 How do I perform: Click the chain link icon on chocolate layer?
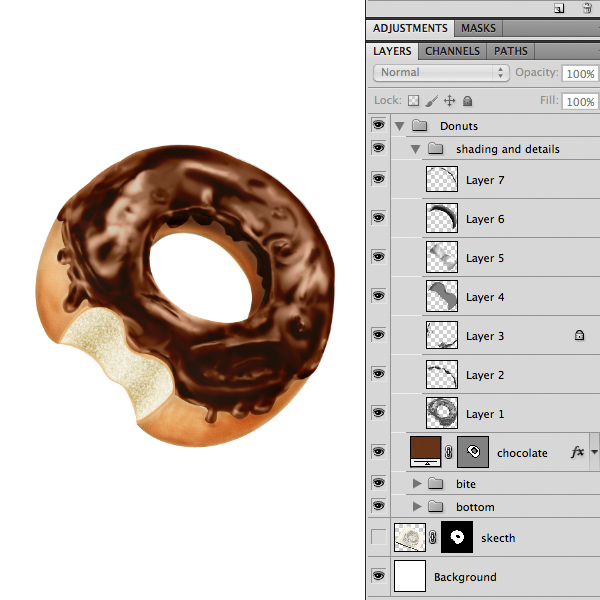(x=448, y=452)
